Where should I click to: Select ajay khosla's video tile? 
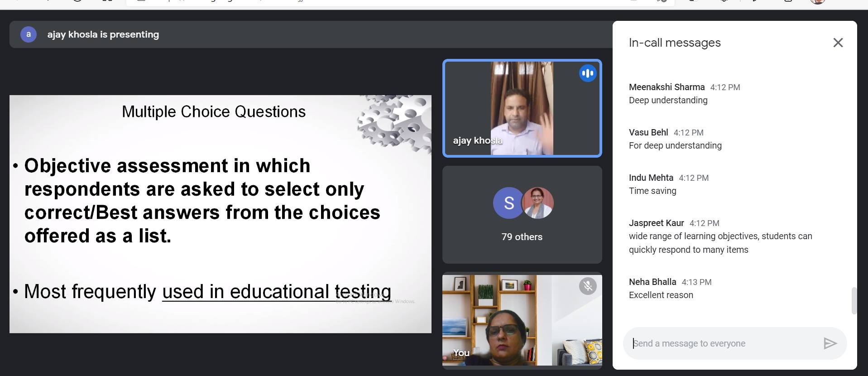click(522, 108)
